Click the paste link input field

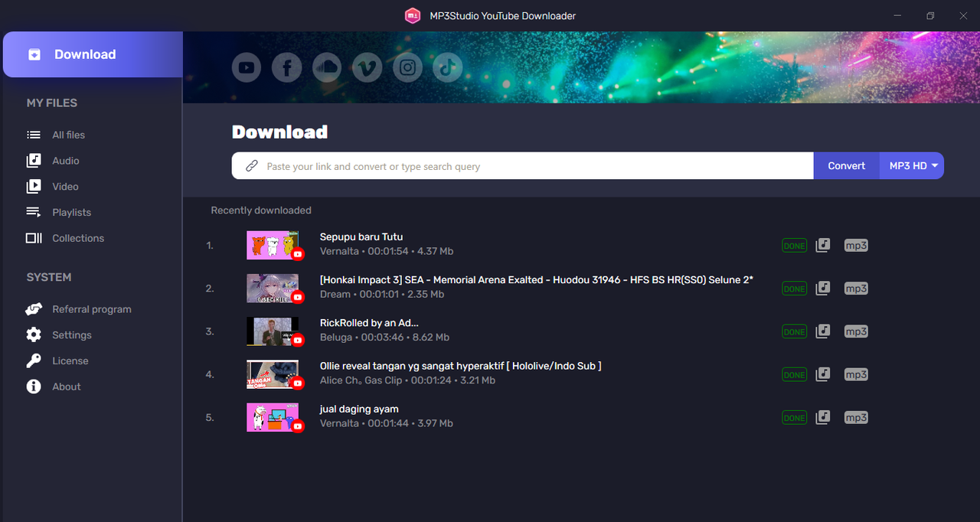(522, 166)
